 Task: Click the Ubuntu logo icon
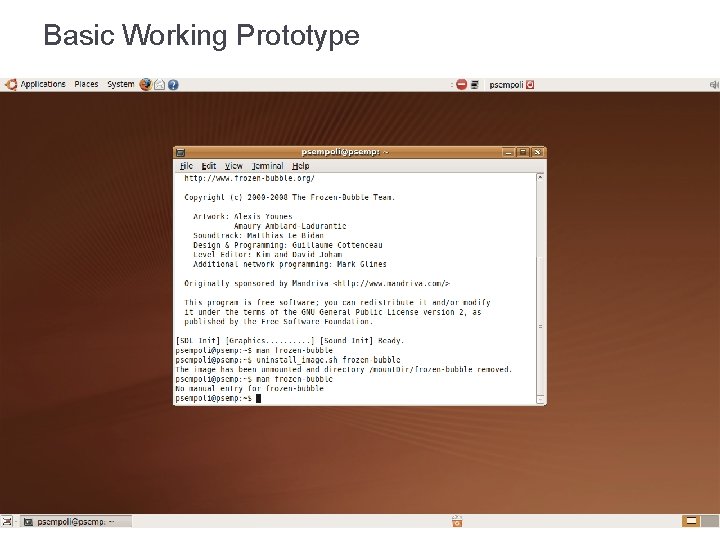coord(11,84)
